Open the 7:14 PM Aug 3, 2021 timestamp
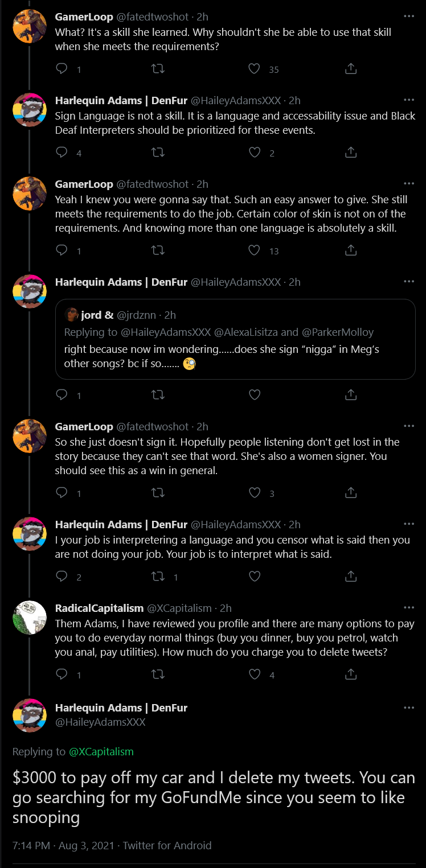426x868 pixels. coord(63,845)
